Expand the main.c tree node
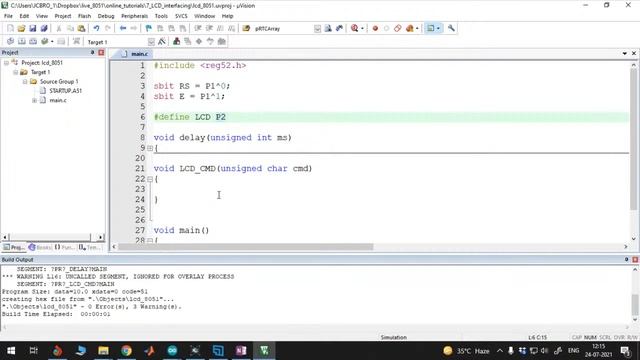The image size is (640, 360). pos(34,100)
